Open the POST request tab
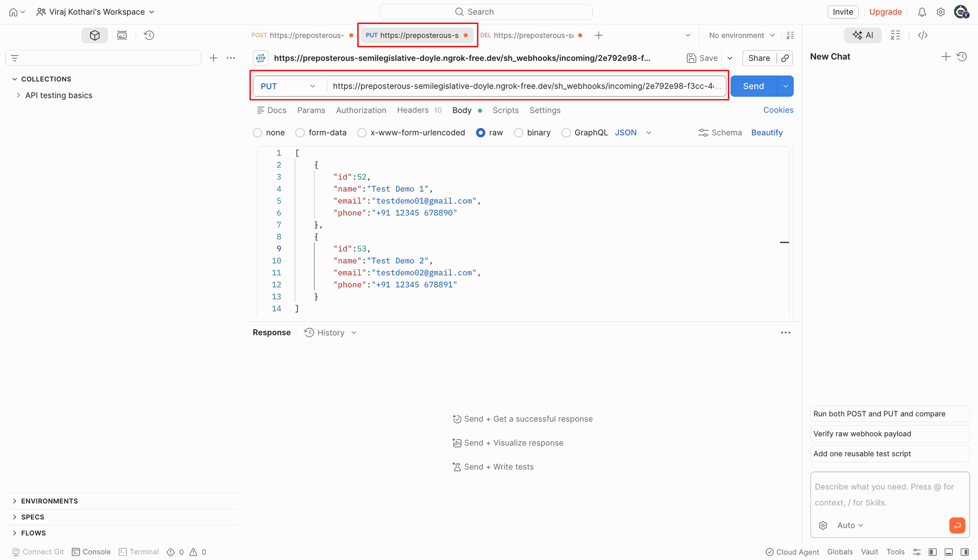This screenshot has height=560, width=978. pyautogui.click(x=302, y=35)
